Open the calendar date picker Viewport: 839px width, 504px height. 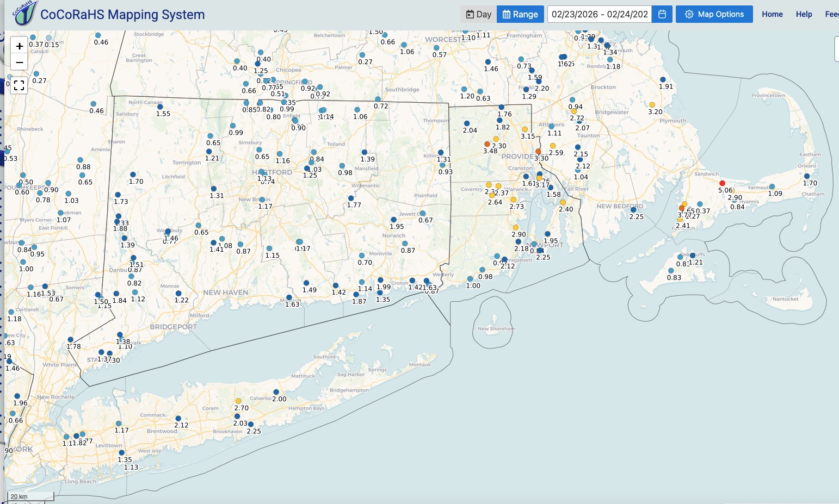[662, 14]
